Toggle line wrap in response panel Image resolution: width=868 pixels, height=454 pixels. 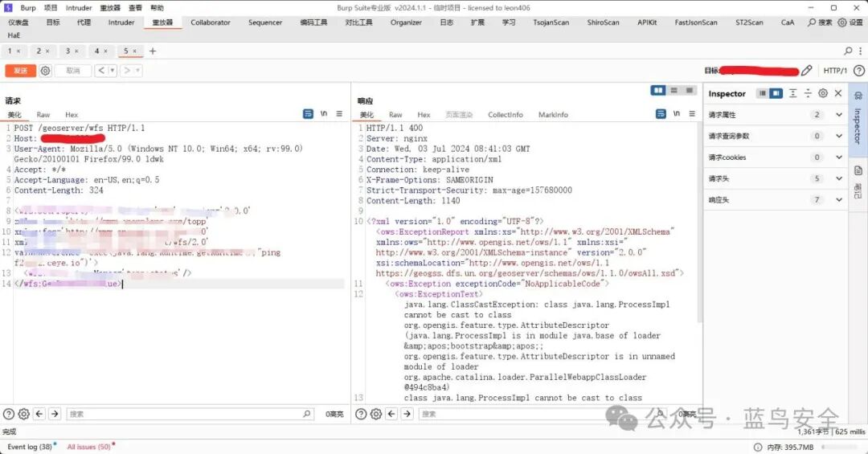point(661,113)
